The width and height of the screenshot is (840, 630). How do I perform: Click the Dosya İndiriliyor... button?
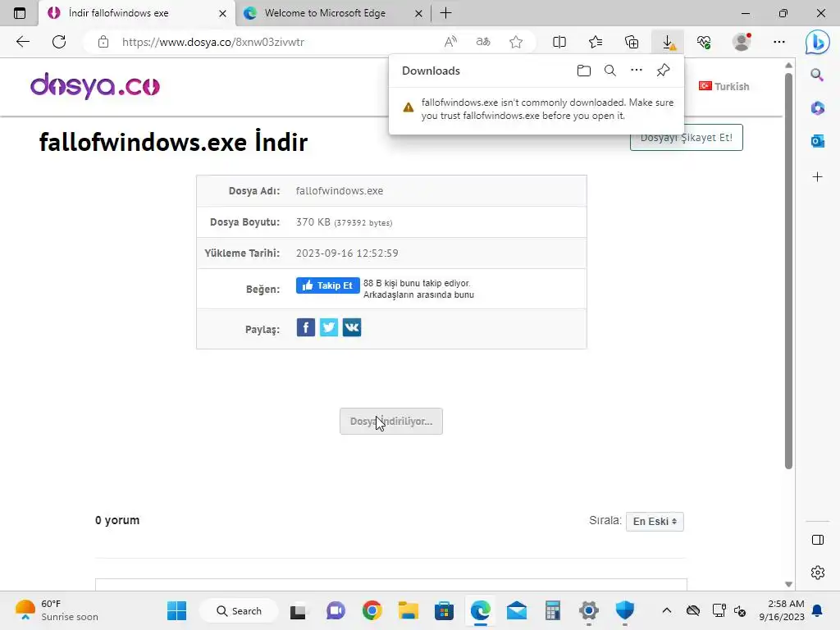click(391, 421)
